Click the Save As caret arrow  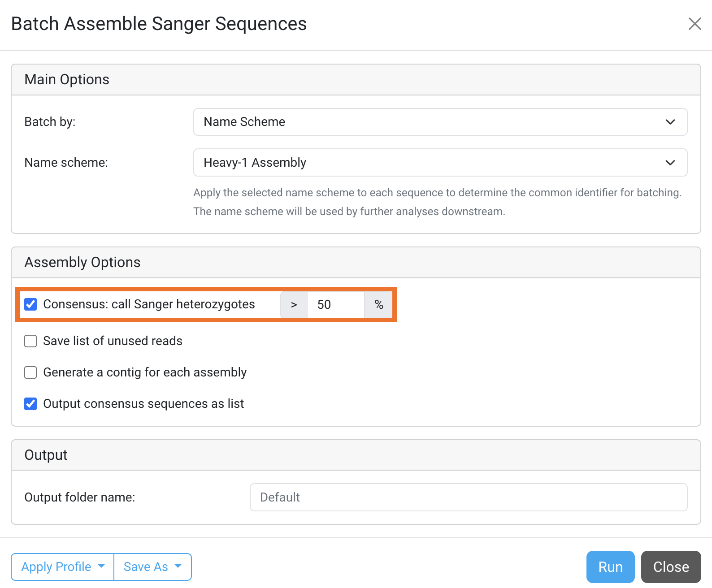coord(178,566)
